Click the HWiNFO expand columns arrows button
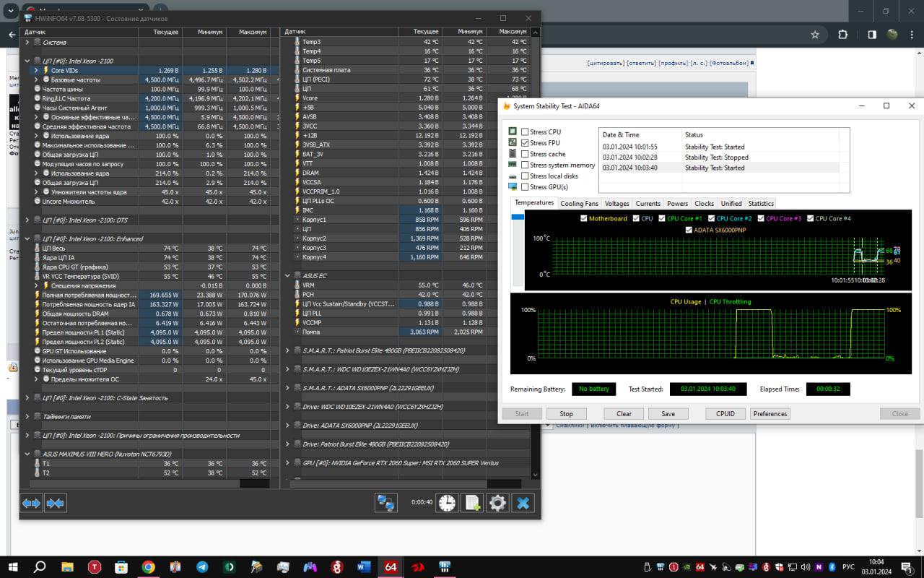 pyautogui.click(x=31, y=504)
